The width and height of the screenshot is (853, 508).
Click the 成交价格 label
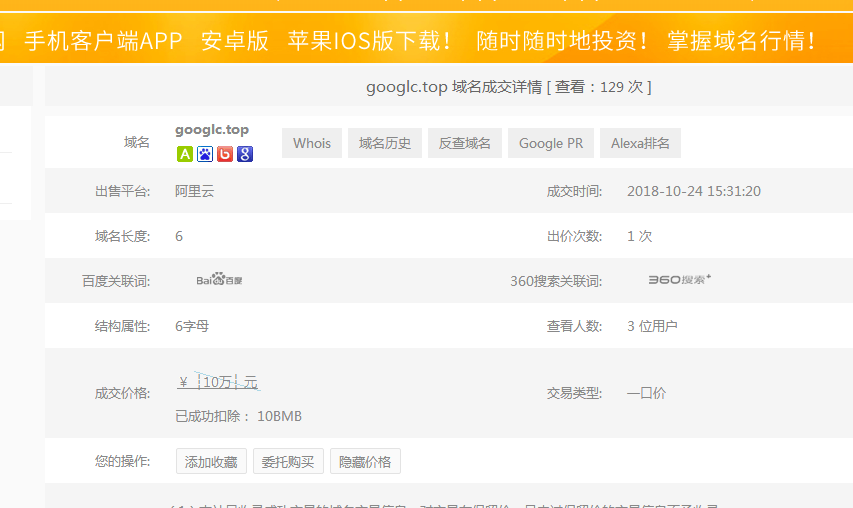(122, 393)
